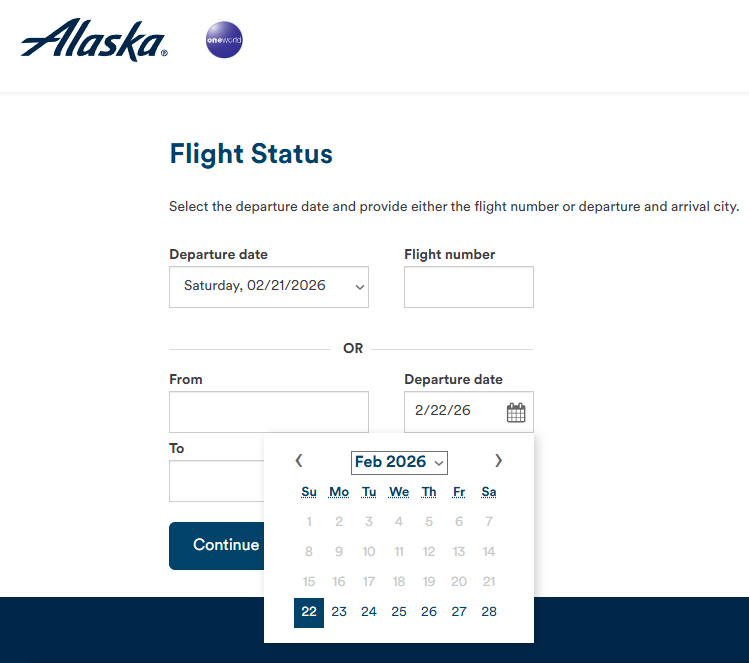Go to previous month in calendar
Viewport: 749px width, 663px height.
[x=299, y=461]
